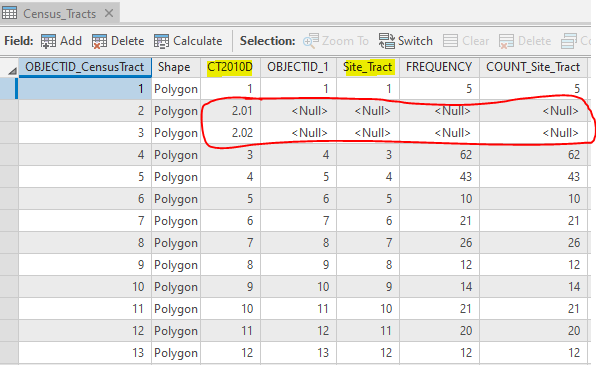Screen dimensions: 596x365
Task: Close the Census_Tracts table tab
Action: (109, 13)
